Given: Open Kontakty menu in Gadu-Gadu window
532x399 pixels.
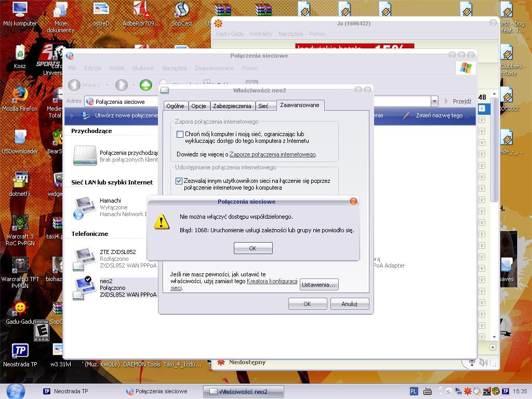Looking at the screenshot, I should [x=261, y=34].
